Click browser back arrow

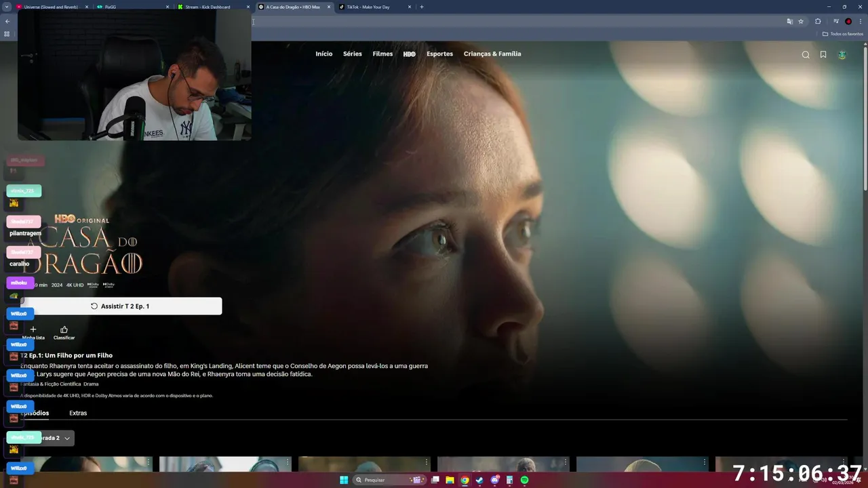tap(7, 21)
